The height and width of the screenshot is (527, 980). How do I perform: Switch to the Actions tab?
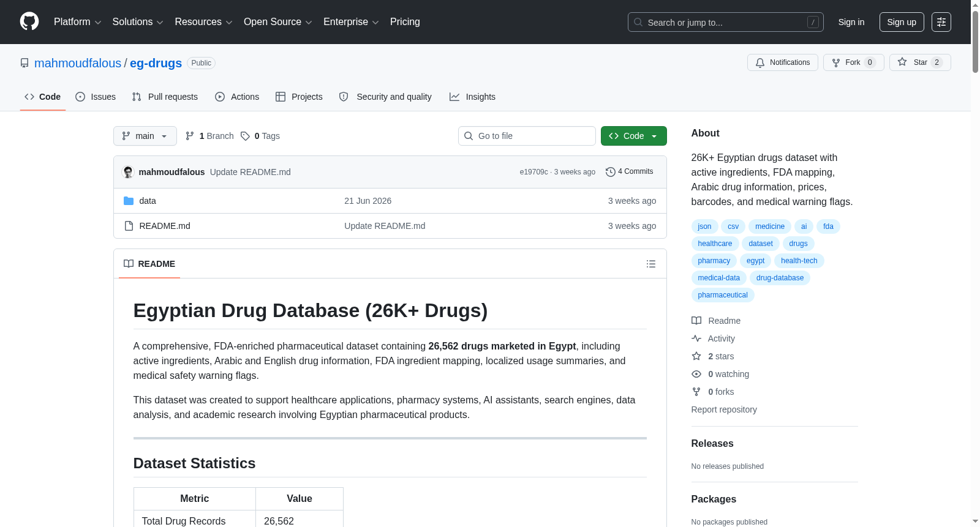click(x=237, y=97)
